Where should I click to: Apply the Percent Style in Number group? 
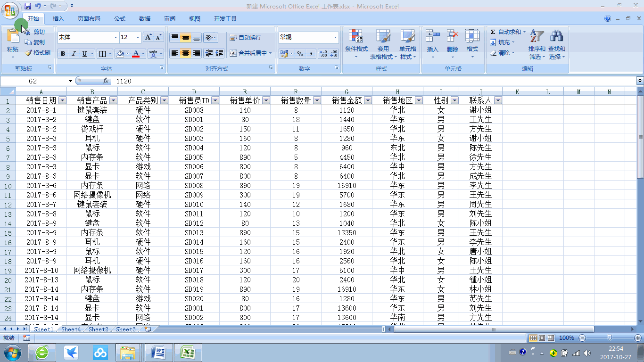299,54
